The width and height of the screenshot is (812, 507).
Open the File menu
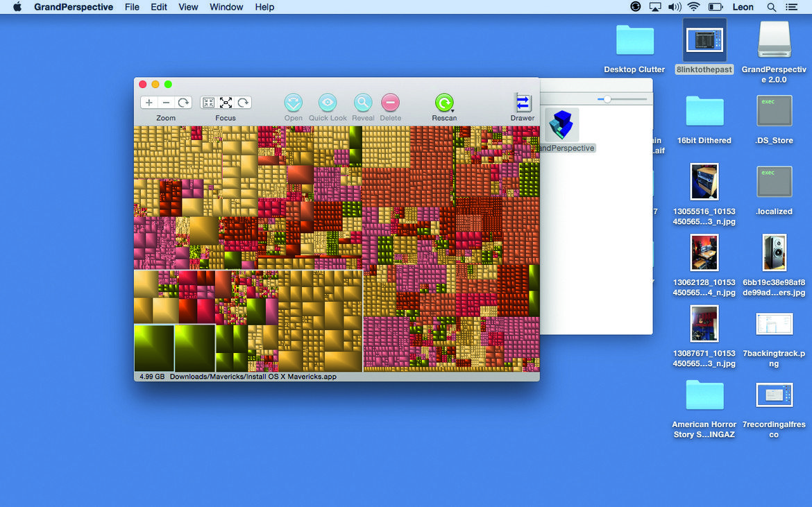click(x=132, y=7)
